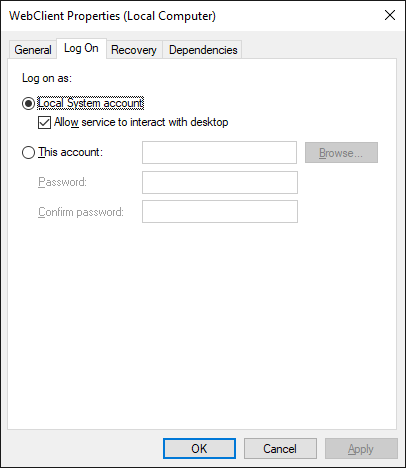
Task: Focus the Confirm password input field
Action: pos(220,211)
